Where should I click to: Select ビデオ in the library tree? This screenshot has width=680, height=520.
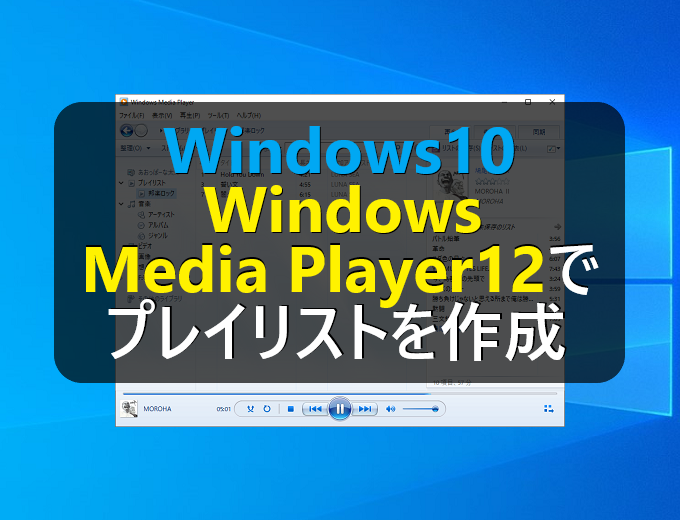(x=145, y=246)
